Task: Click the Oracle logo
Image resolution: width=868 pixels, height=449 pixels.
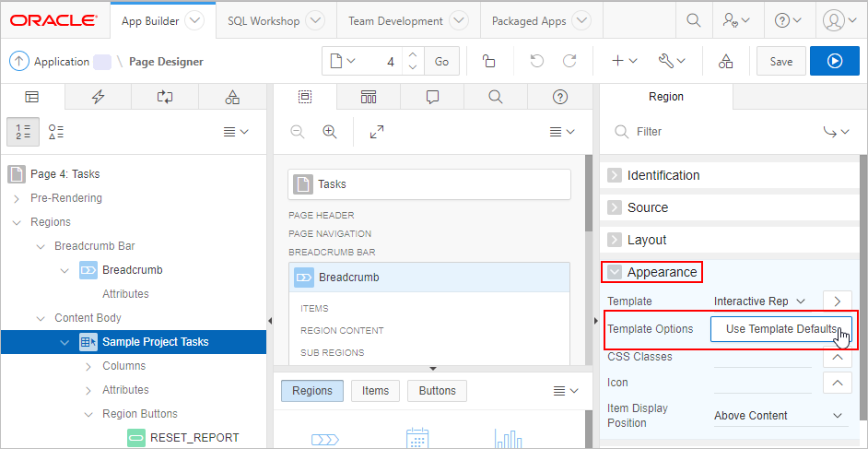Action: 53,20
